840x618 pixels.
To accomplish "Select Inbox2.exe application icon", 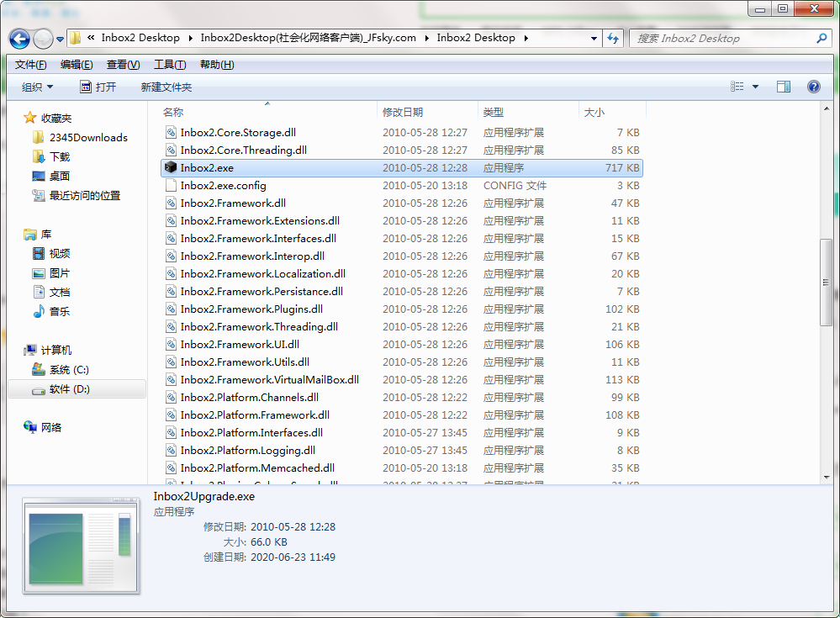I will [x=171, y=167].
